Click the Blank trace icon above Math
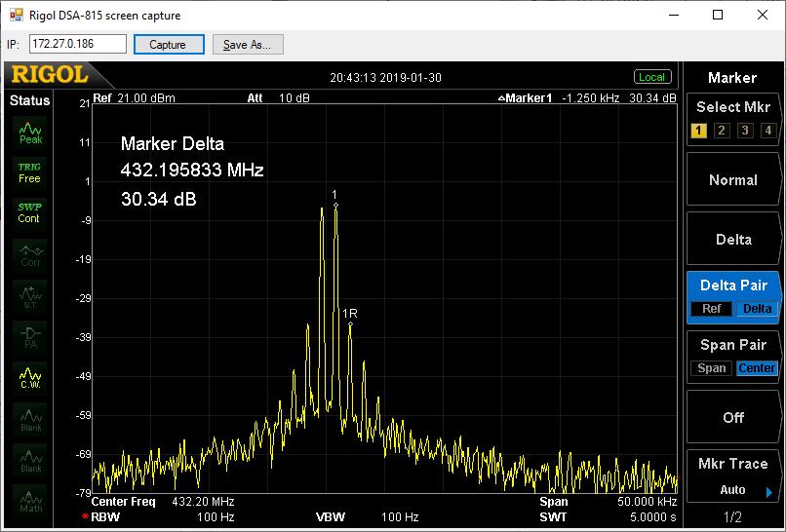Image resolution: width=786 pixels, height=532 pixels. coord(30,460)
